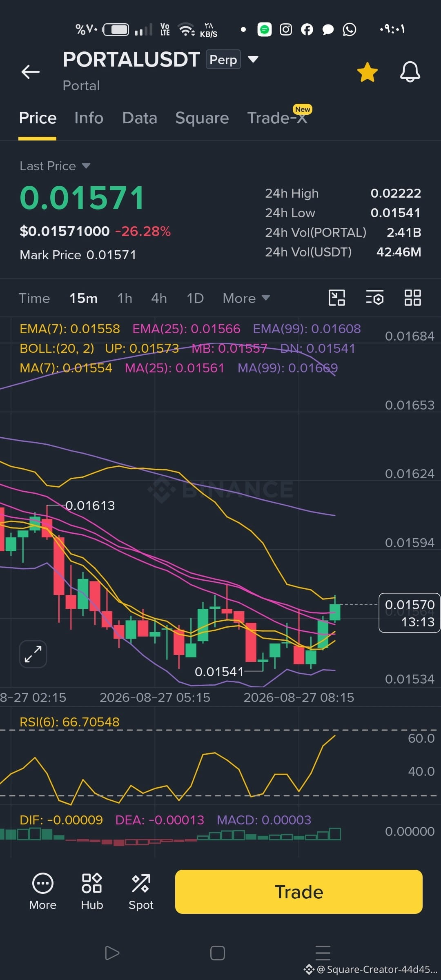Image resolution: width=441 pixels, height=980 pixels.
Task: Expand the PORTALUSDT pair dropdown arrow
Action: point(253,60)
